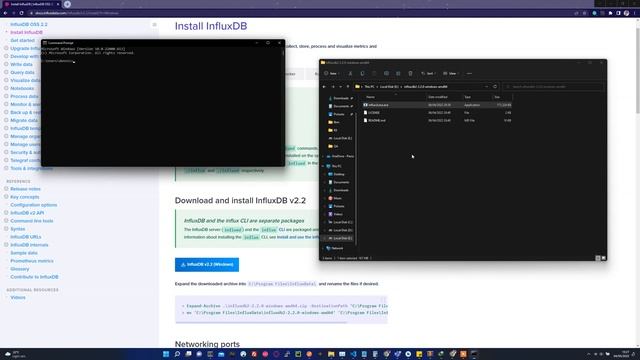
Task: Expand the OneDrive node in Explorer tree
Action: click(323, 156)
